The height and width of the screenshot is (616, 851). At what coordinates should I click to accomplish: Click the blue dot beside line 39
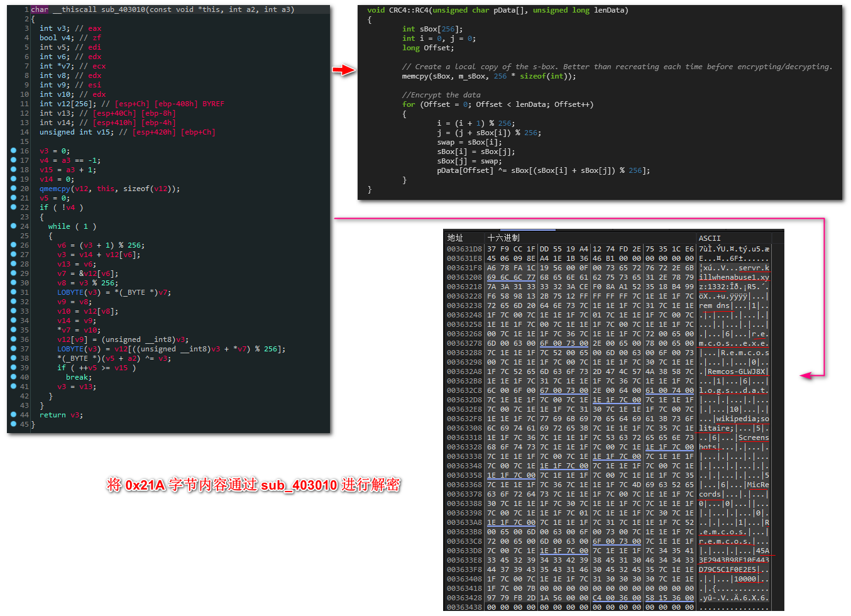click(x=14, y=368)
